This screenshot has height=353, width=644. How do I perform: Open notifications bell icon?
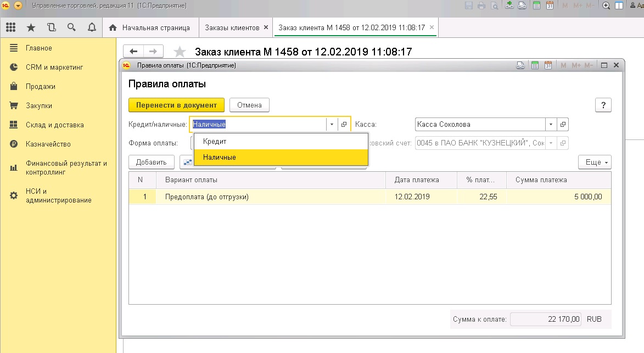(x=92, y=27)
